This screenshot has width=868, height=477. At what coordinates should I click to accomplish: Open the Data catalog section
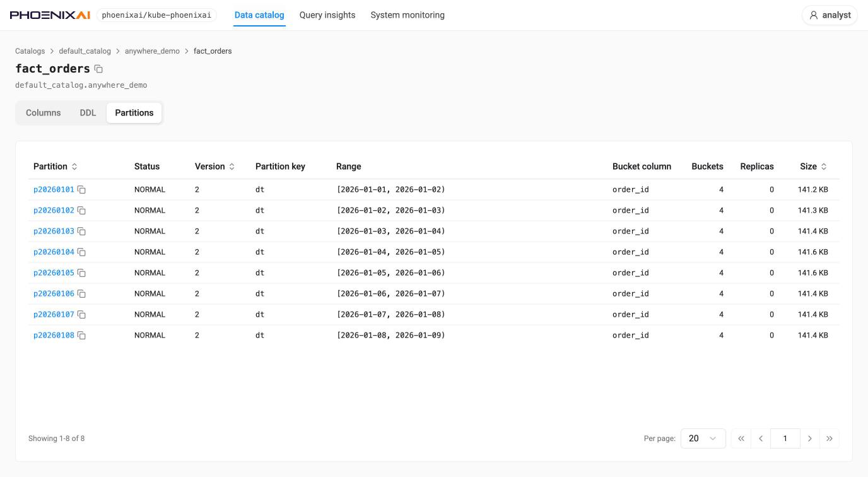point(259,15)
